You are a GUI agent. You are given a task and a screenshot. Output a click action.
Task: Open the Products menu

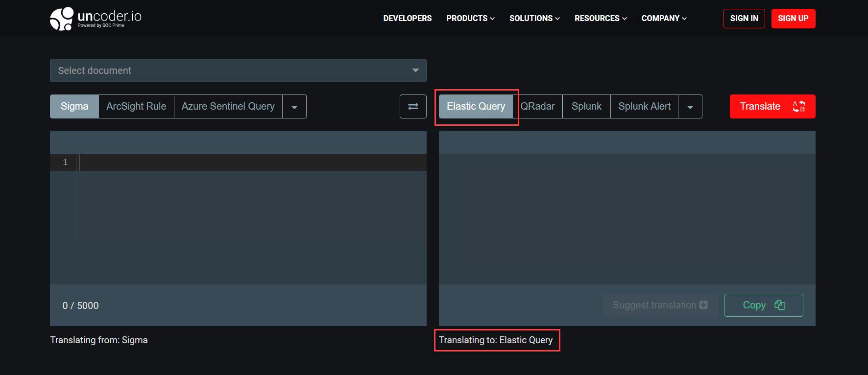click(470, 18)
